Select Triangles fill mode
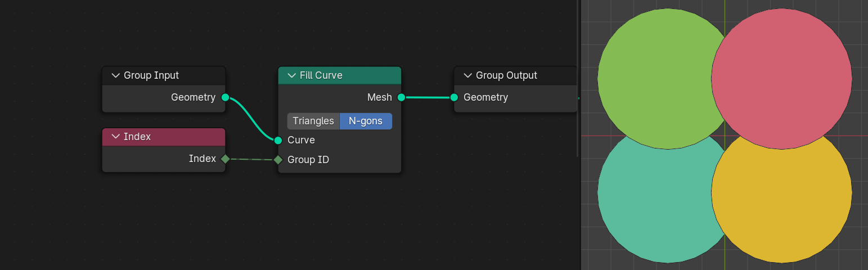This screenshot has width=868, height=270. (x=313, y=121)
